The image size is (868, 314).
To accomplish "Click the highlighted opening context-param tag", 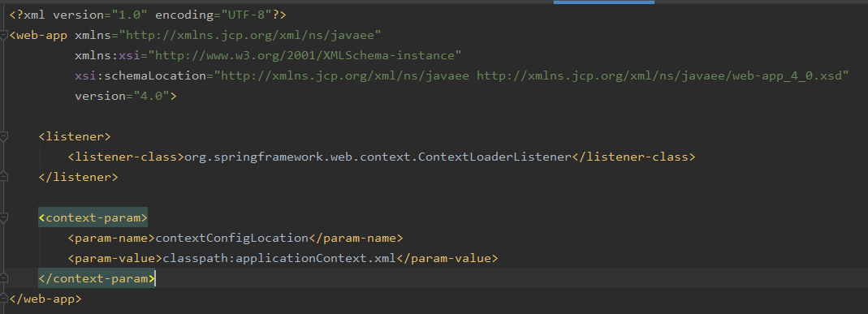I will coord(93,217).
